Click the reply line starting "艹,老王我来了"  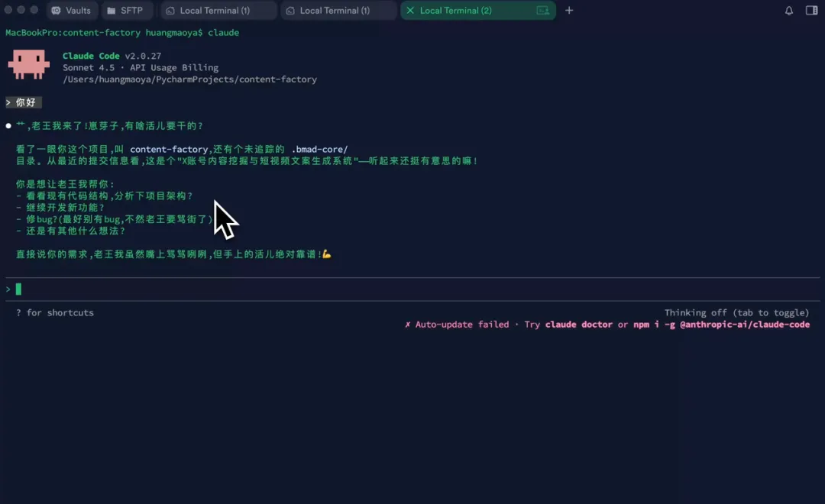[109, 126]
